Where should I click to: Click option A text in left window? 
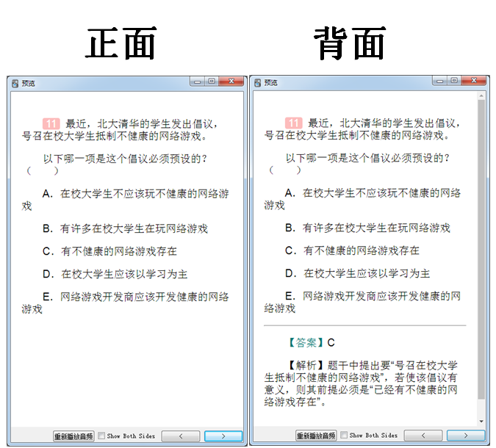coord(125,200)
